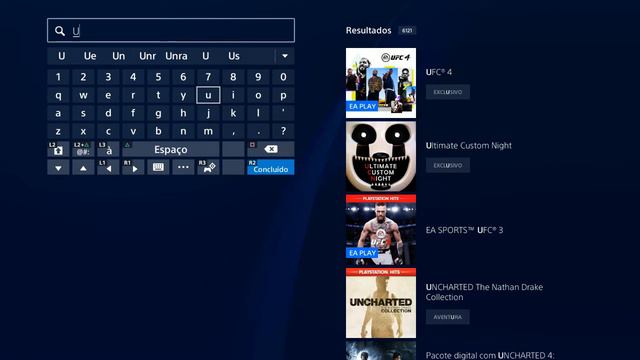The image size is (640, 360).
Task: Tap the question mark key
Action: [283, 131]
